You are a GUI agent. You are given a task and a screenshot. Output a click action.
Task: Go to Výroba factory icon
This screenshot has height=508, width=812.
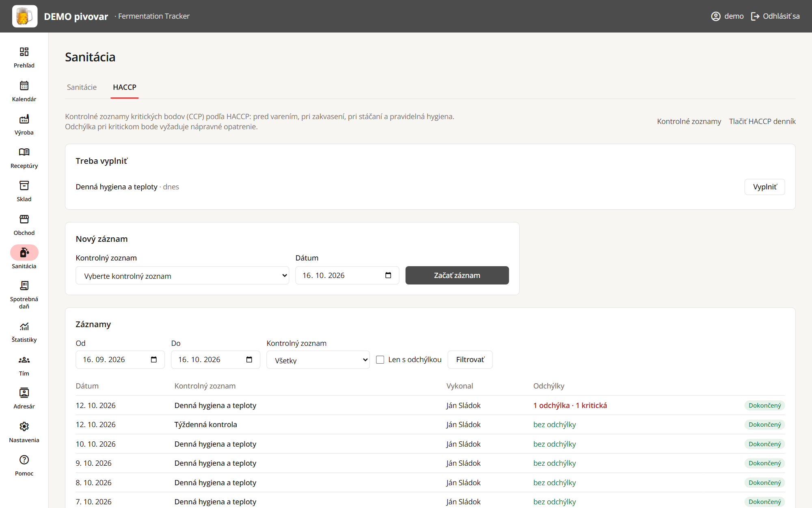coord(24,119)
